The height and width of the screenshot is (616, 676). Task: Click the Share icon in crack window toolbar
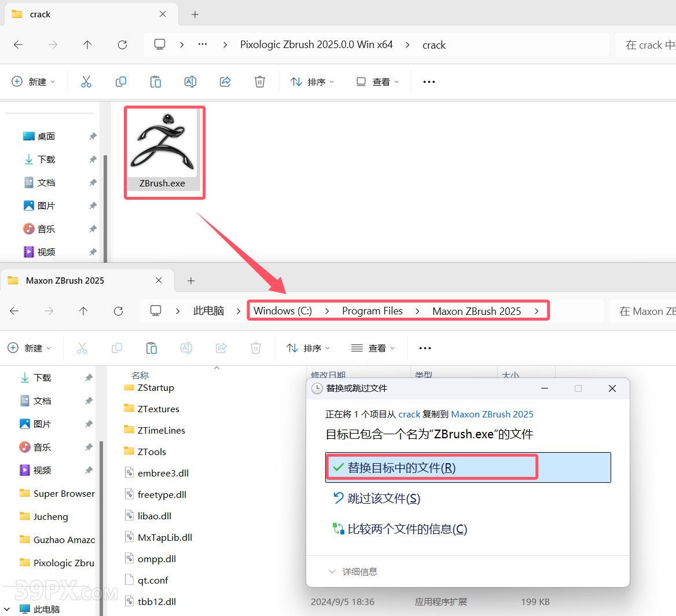click(225, 82)
